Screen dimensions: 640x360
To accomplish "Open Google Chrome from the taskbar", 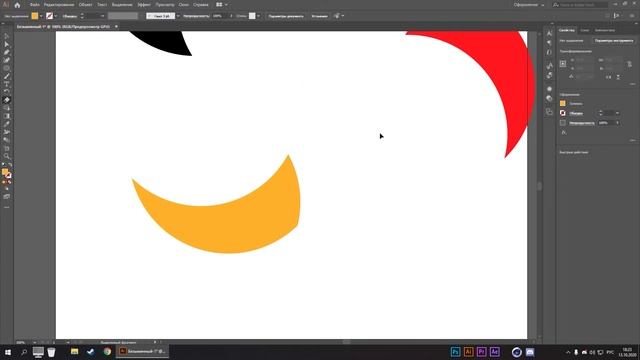I will 107,351.
